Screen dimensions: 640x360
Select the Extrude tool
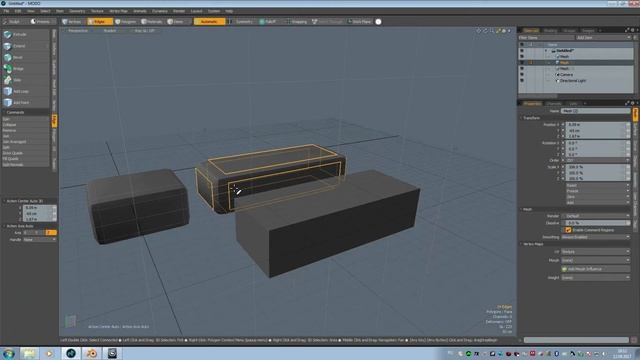(25, 35)
